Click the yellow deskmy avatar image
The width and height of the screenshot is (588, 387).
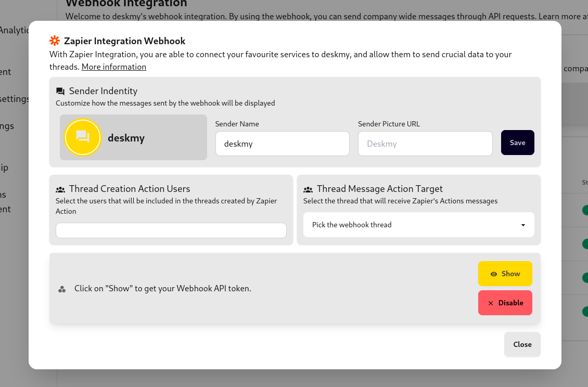coord(82,137)
